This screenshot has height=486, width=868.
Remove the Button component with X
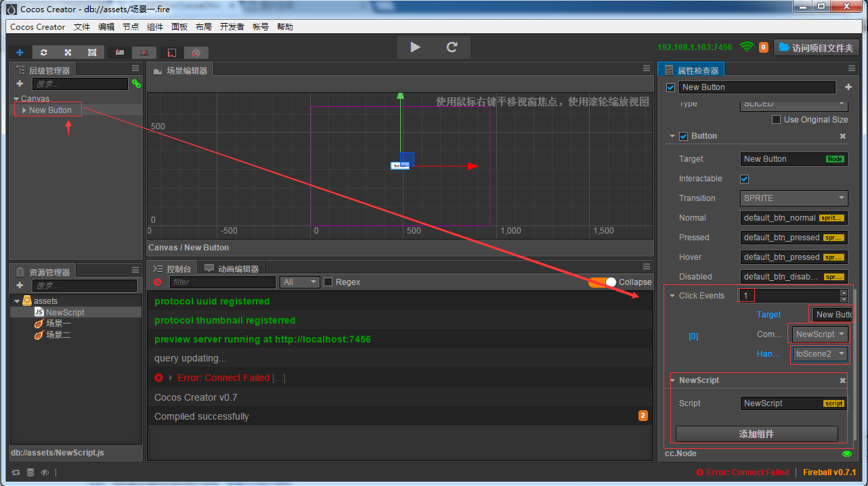pos(843,136)
